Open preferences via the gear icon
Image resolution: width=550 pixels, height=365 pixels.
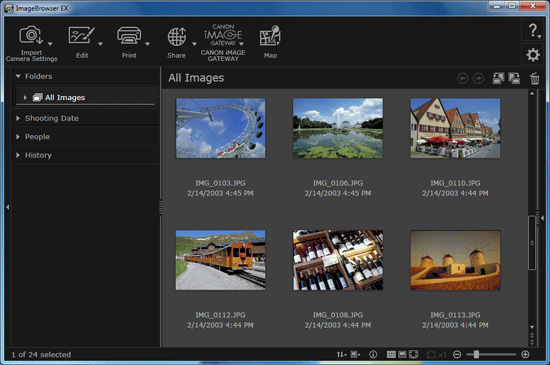[x=533, y=55]
